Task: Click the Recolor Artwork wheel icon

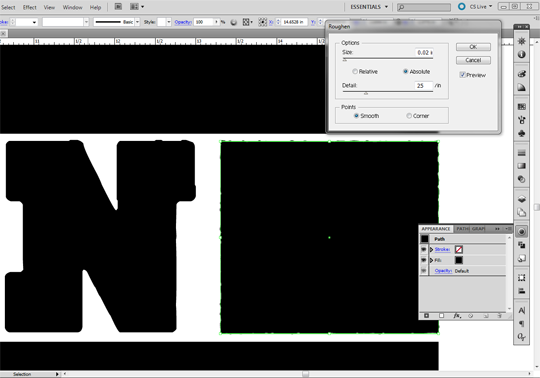Action: point(233,22)
